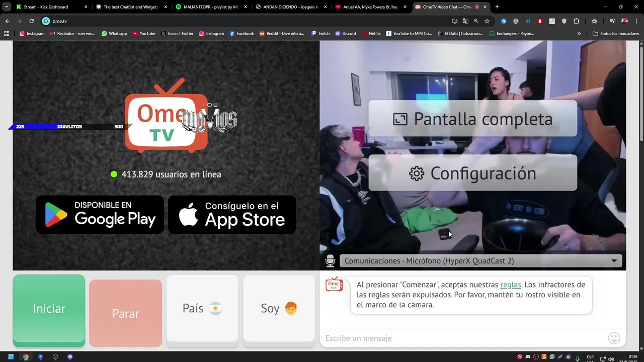Screen dimensions: 644x362
Task: Expand the HyperX QuadCast microphone dropdown
Action: tap(480, 261)
